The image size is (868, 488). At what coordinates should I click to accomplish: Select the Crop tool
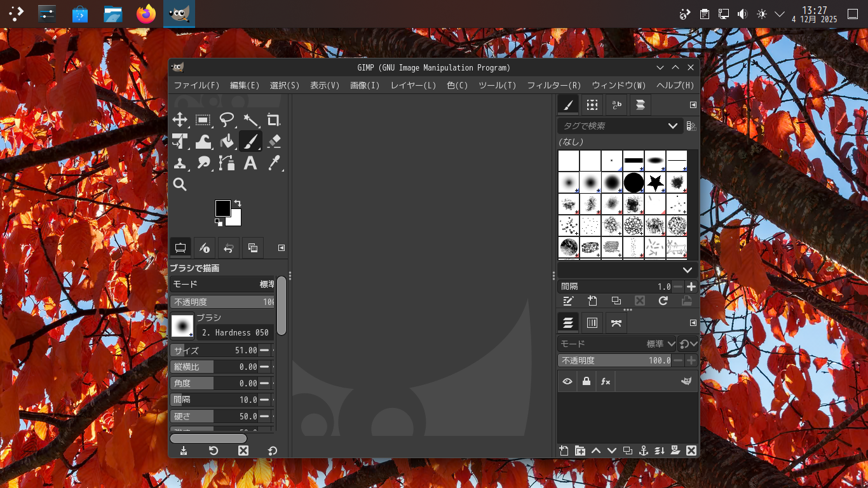pos(274,119)
